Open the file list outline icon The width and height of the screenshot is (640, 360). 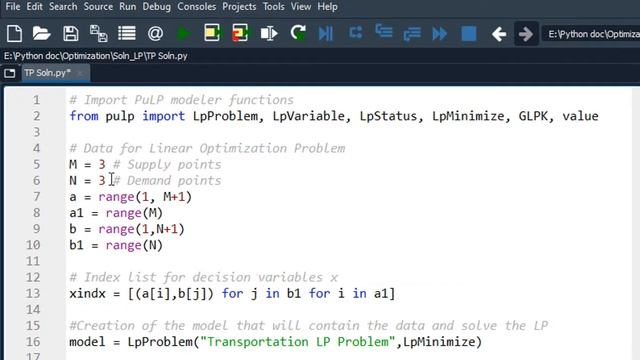click(x=127, y=33)
